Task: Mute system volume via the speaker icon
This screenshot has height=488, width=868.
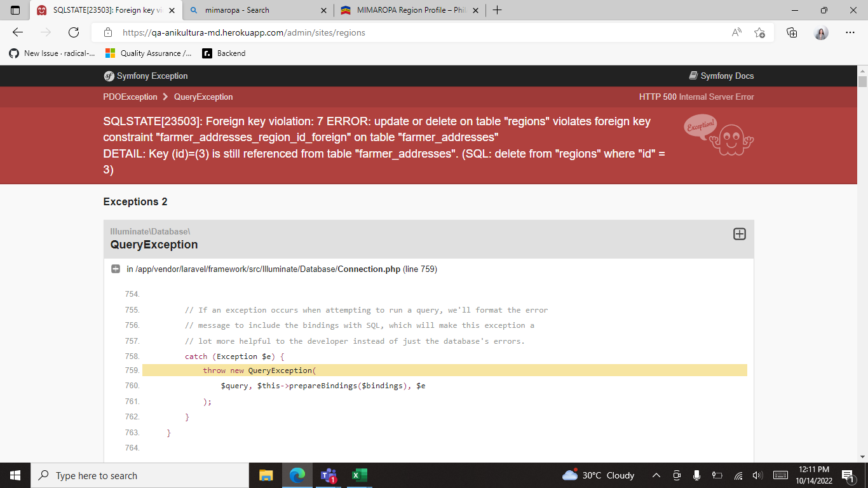Action: (x=757, y=475)
